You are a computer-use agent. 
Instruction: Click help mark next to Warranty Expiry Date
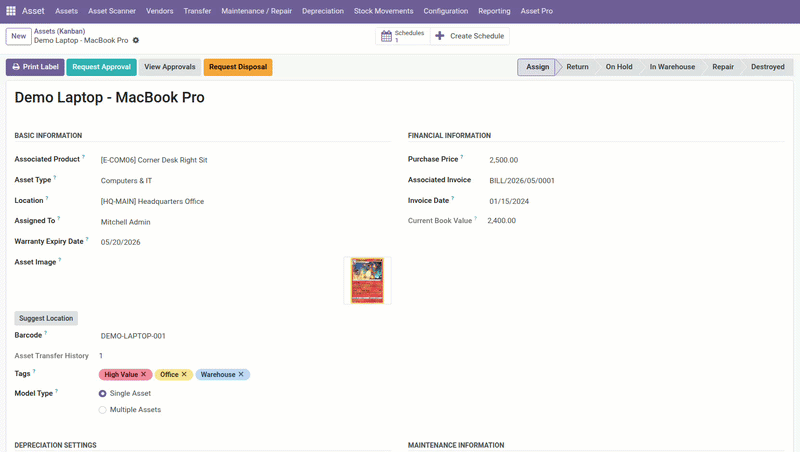[x=87, y=239]
